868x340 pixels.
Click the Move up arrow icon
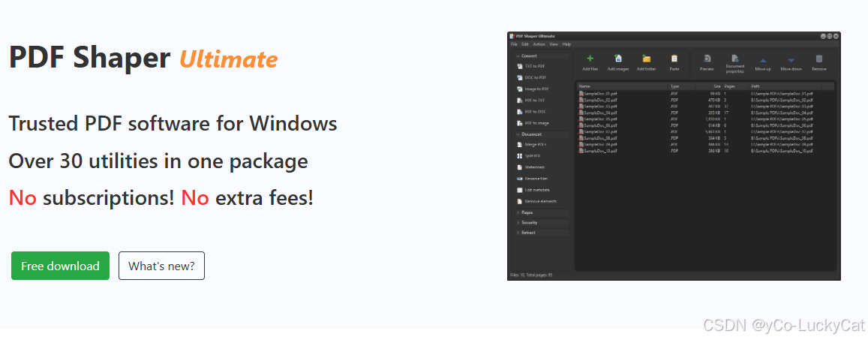pyautogui.click(x=763, y=60)
